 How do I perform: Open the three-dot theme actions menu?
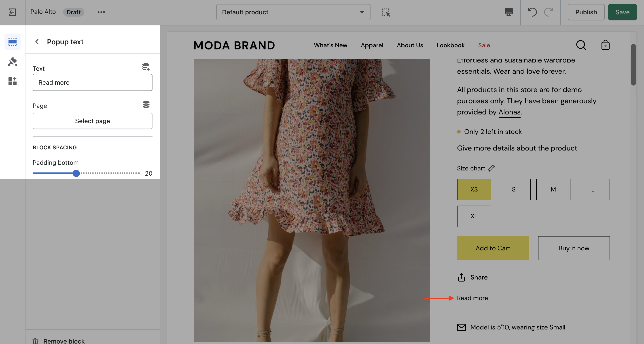pyautogui.click(x=101, y=12)
